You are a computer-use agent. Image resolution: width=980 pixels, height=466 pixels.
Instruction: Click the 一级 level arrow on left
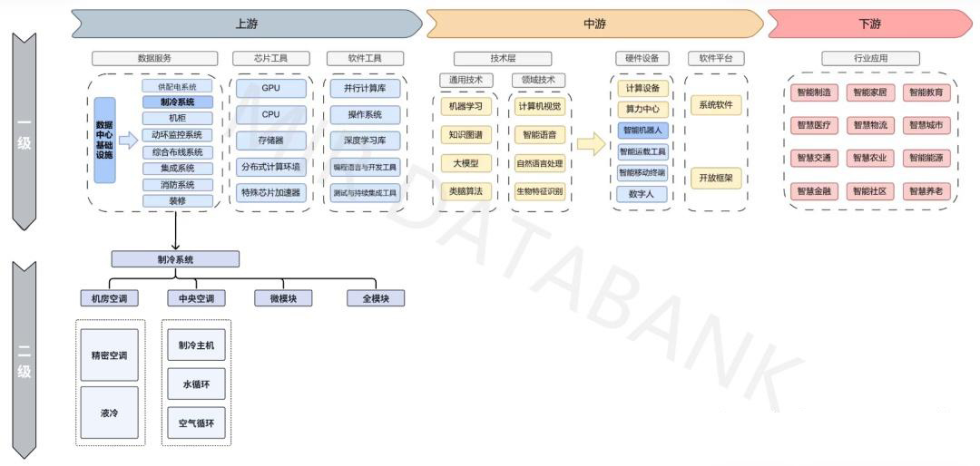(24, 131)
